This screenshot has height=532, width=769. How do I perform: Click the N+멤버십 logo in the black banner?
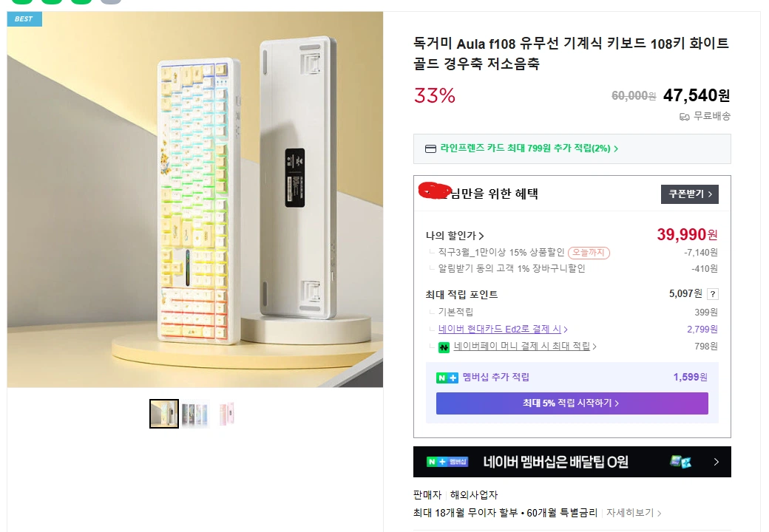[448, 462]
